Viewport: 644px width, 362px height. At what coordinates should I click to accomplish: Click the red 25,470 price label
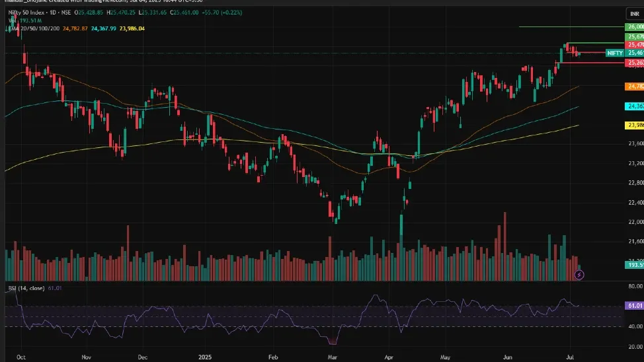[x=634, y=45]
